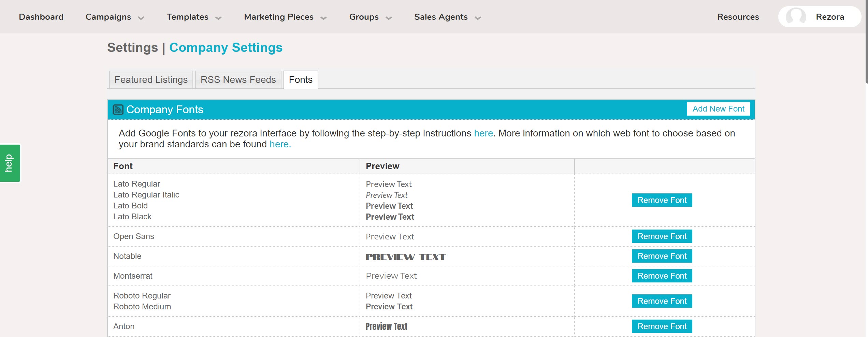
Task: Remove the Montserrat font
Action: point(662,276)
